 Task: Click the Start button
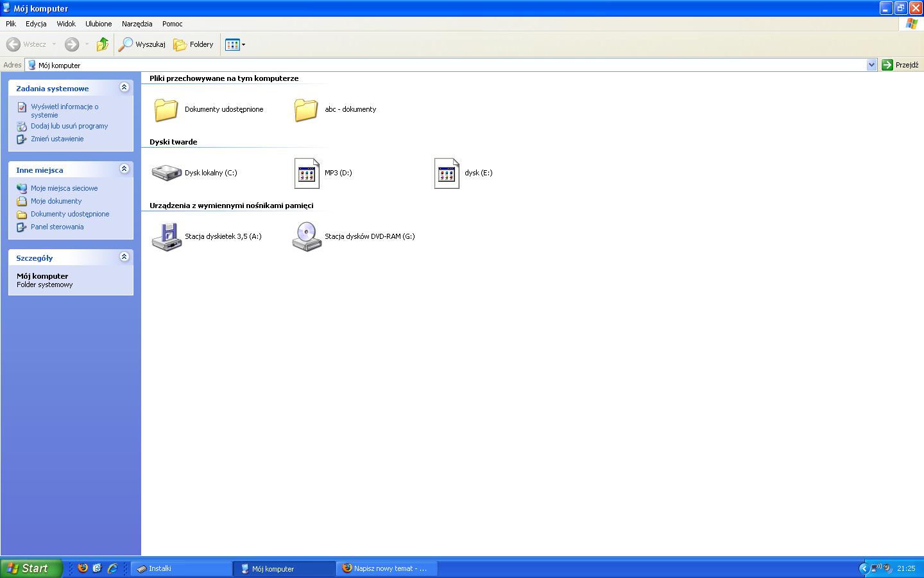pyautogui.click(x=31, y=568)
